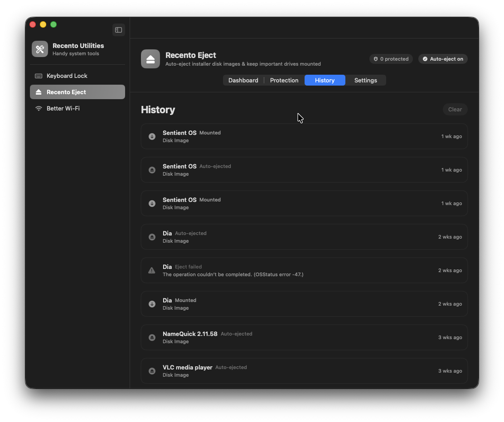Click the 3 wks ago timestamp on NameQuick row
The image size is (504, 422).
point(450,337)
